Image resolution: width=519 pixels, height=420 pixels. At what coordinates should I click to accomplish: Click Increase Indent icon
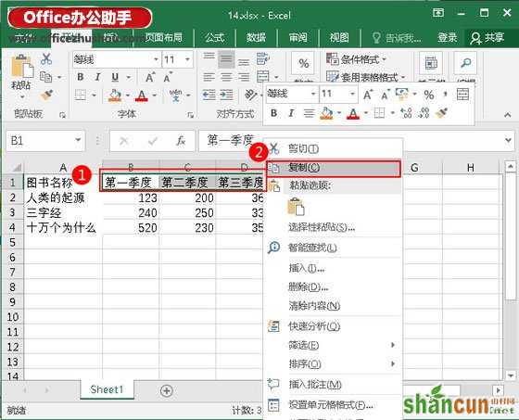click(227, 95)
